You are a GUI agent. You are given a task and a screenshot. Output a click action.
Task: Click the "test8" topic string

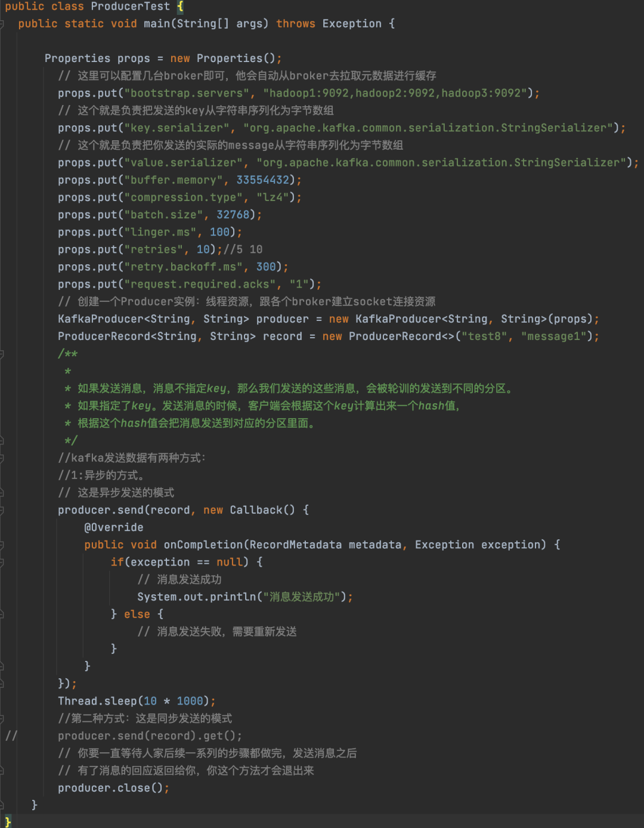(484, 336)
